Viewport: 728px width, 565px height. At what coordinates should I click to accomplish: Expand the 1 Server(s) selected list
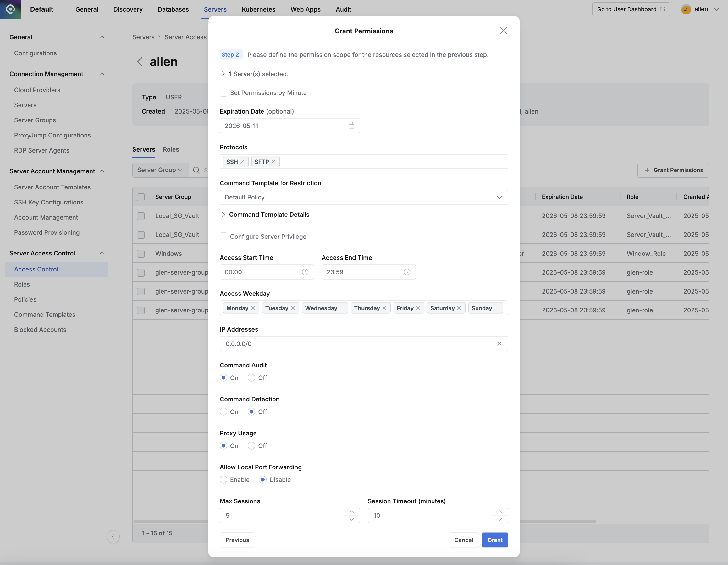tap(223, 74)
